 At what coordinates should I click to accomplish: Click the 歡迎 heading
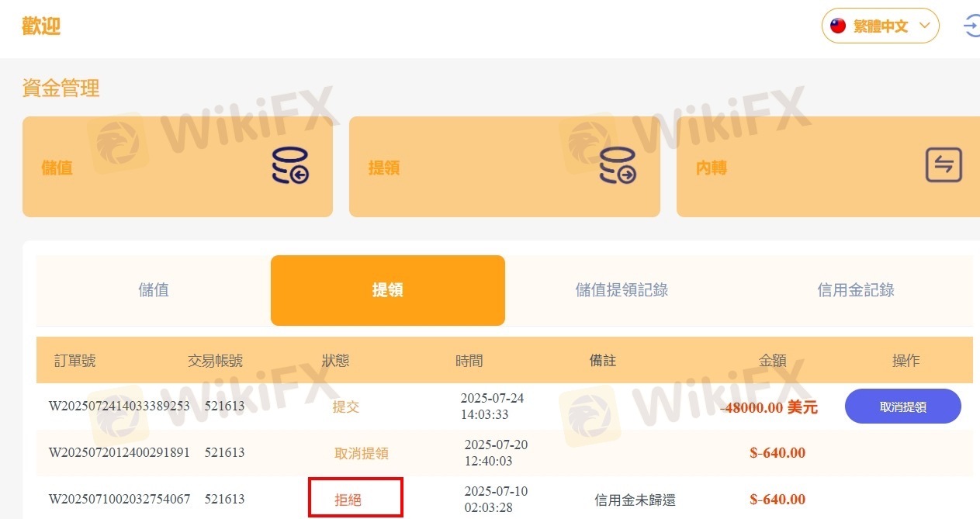click(x=41, y=26)
